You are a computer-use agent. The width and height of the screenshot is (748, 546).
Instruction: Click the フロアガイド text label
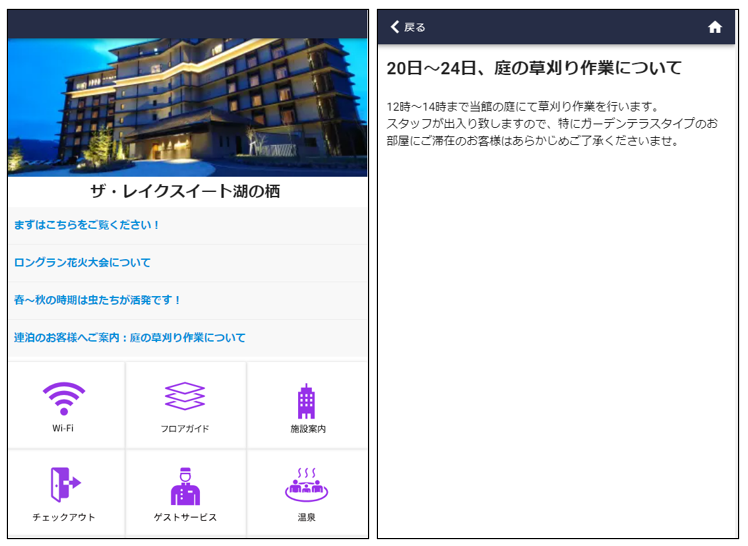(185, 429)
